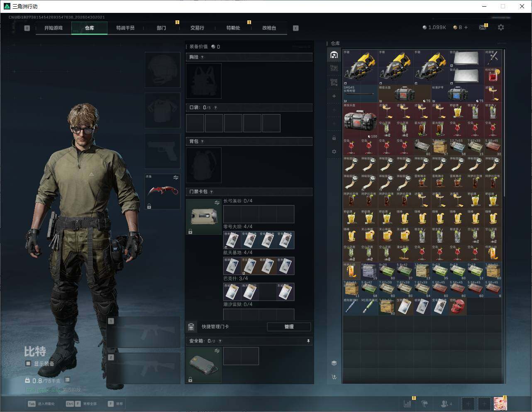This screenshot has height=412, width=532.
Task: Click primary weapon slot 2
Action: pyautogui.click(x=144, y=369)
